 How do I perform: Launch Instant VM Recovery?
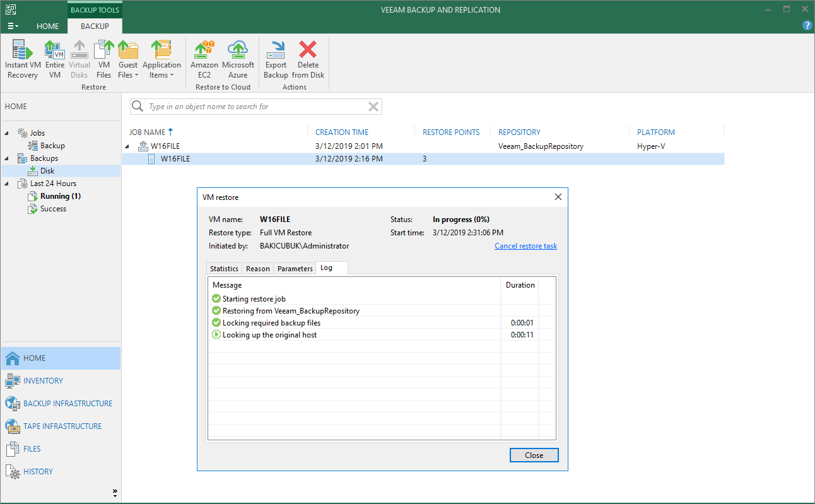[x=23, y=60]
